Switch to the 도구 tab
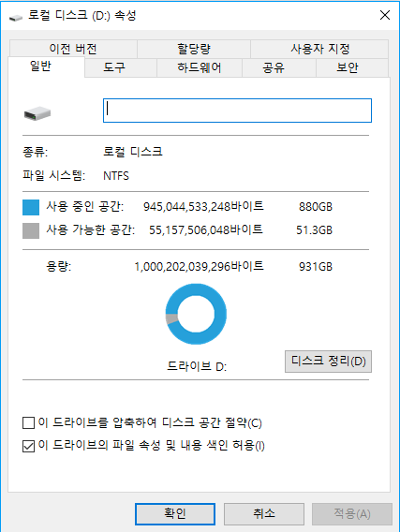 pyautogui.click(x=121, y=67)
